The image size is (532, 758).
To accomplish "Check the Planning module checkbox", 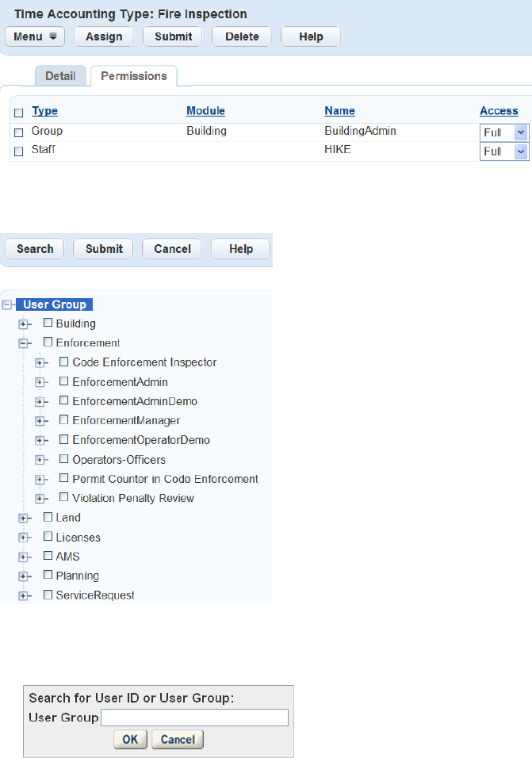I will click(48, 574).
